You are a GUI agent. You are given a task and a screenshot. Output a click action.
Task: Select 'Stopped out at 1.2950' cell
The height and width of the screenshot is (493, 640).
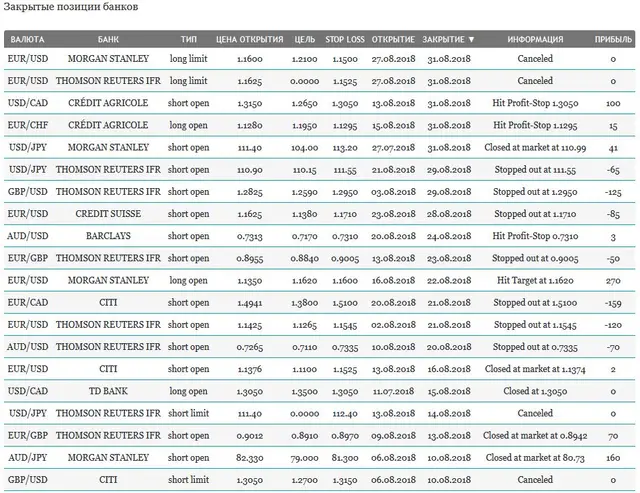[x=535, y=191]
